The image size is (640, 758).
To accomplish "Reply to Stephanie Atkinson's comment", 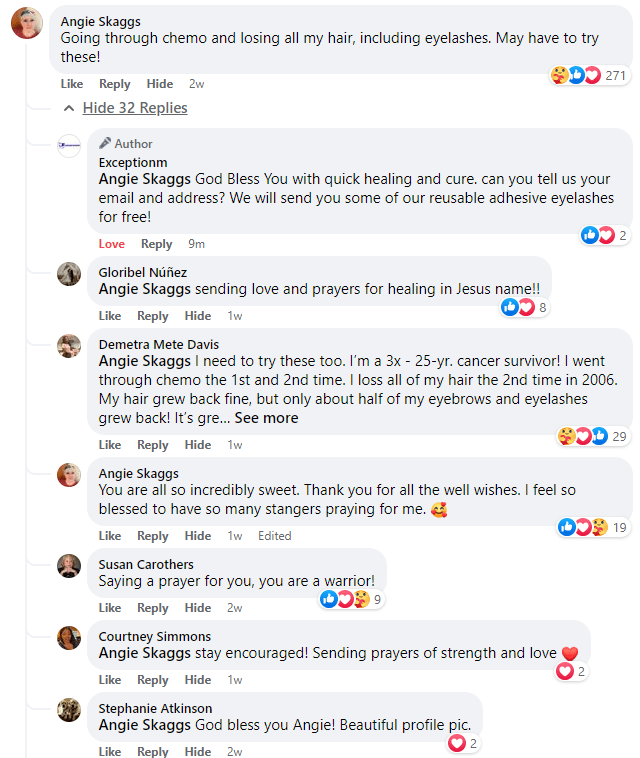I will 153,752.
